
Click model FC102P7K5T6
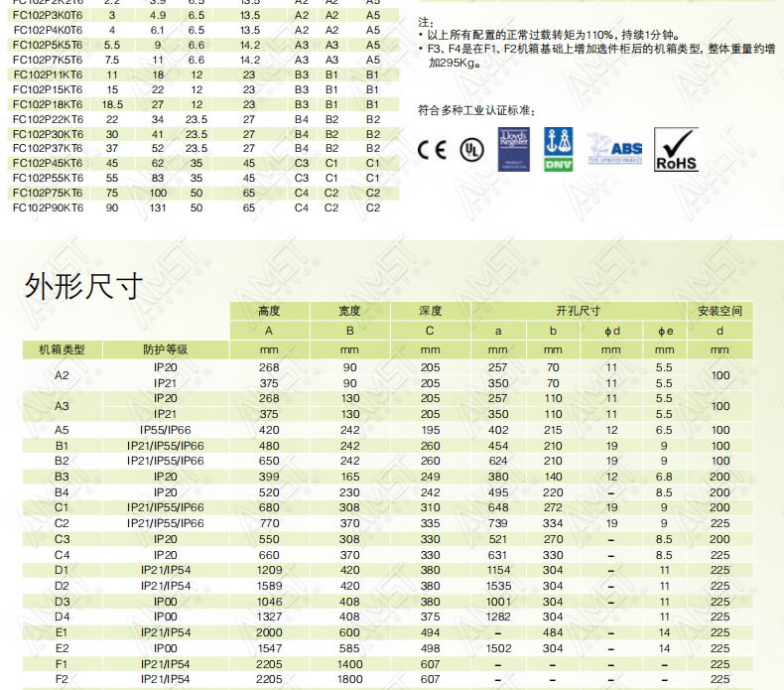click(x=48, y=60)
